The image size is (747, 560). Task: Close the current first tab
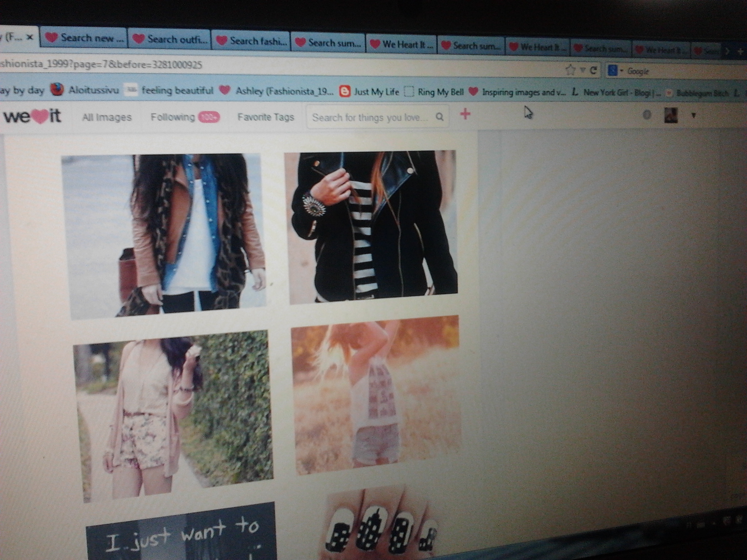click(x=30, y=37)
